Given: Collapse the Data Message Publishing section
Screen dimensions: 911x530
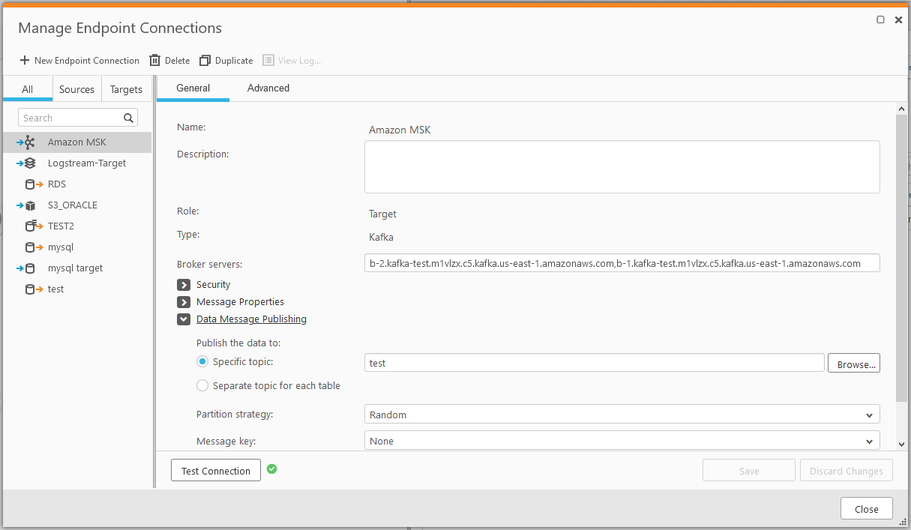Looking at the screenshot, I should pyautogui.click(x=184, y=319).
